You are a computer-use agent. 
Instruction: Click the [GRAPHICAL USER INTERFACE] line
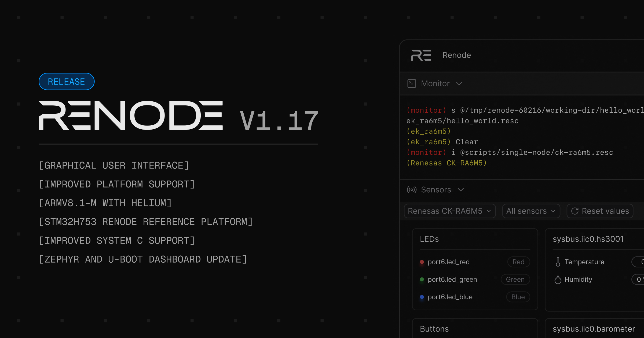tap(114, 166)
